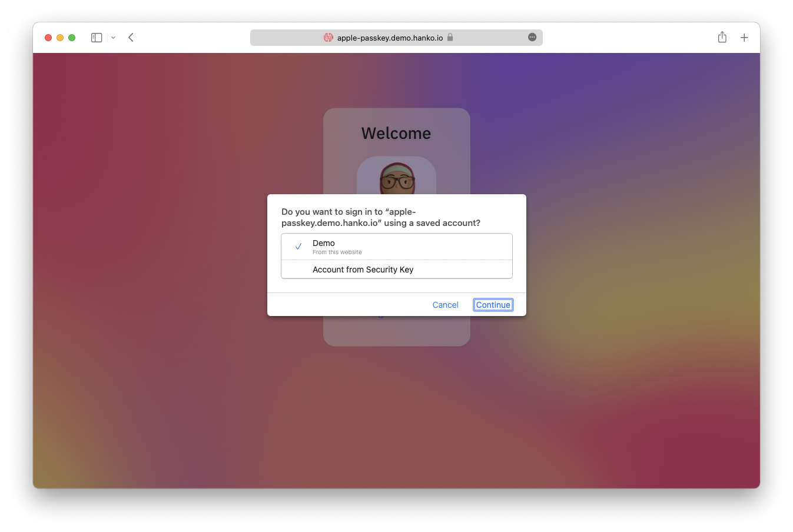Go back with the back arrow
This screenshot has width=793, height=532.
(x=131, y=38)
